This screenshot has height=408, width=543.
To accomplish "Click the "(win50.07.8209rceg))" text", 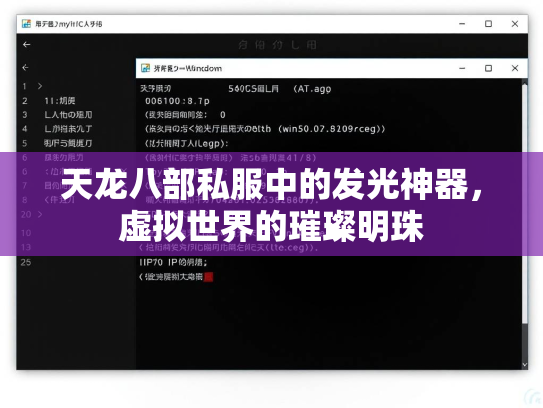I will pyautogui.click(x=332, y=129).
